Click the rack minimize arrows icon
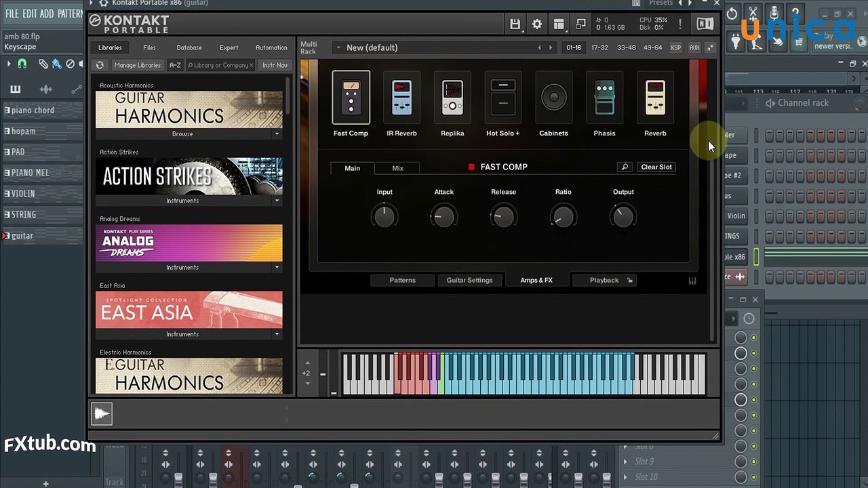 (710, 47)
